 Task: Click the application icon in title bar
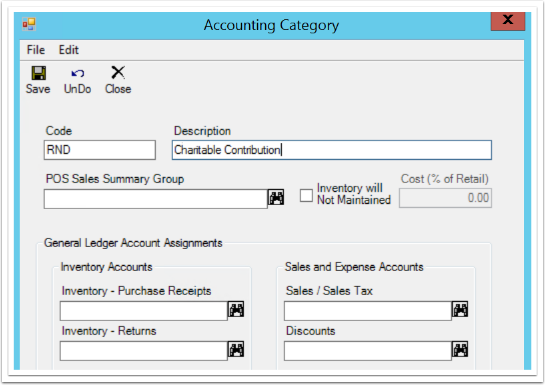tap(29, 24)
